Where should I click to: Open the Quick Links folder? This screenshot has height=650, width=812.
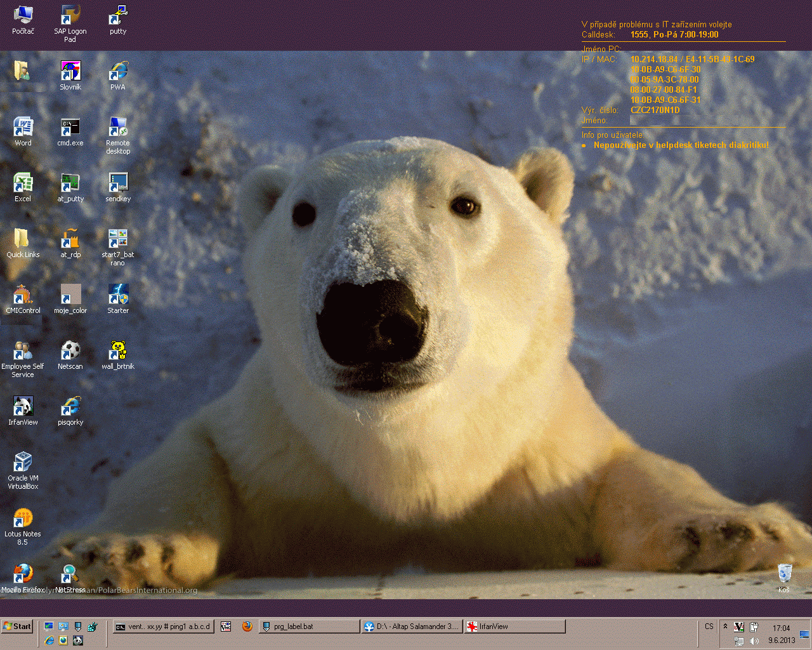(23, 239)
